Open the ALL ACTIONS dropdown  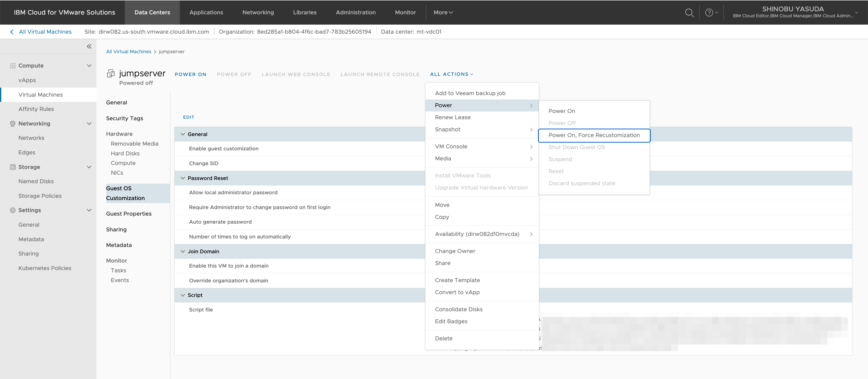451,74
